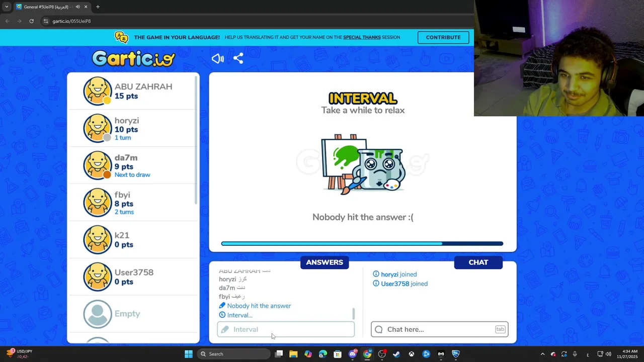
Task: Click the Chat here input field
Action: tap(440, 329)
